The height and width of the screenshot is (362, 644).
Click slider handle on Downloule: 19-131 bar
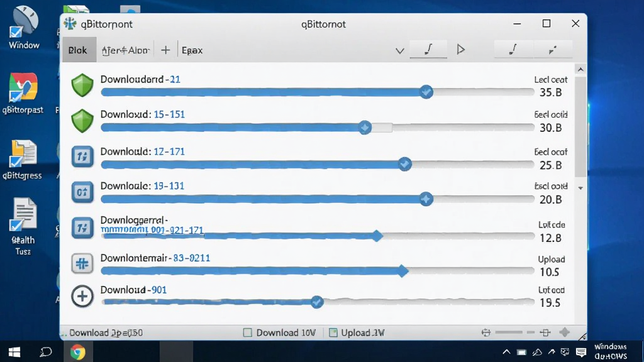(426, 199)
